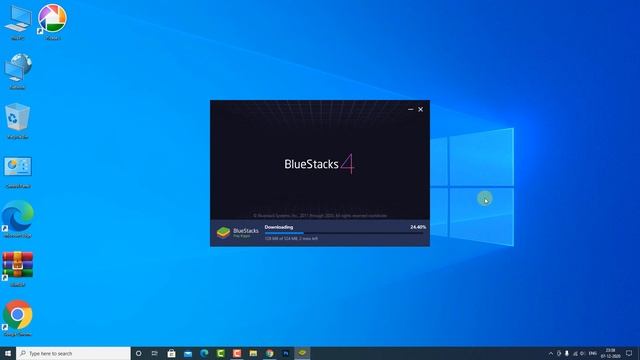Open Photoshop from the taskbar
The width and height of the screenshot is (640, 360).
coord(286,353)
